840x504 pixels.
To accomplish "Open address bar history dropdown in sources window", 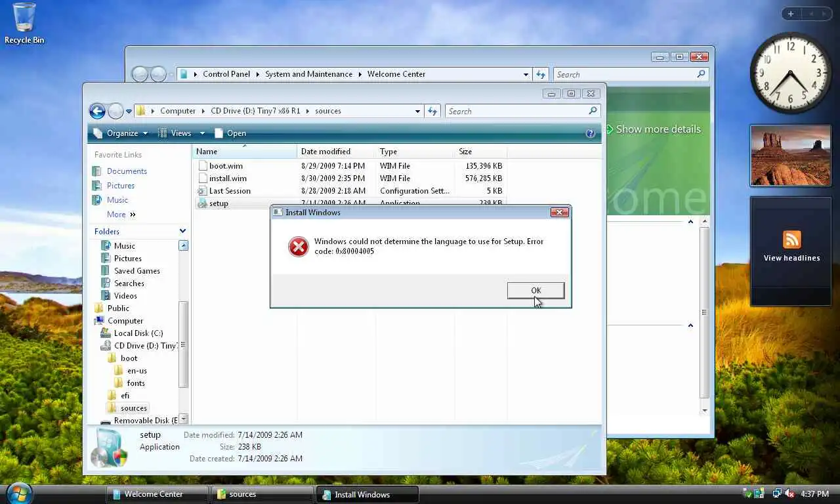I will [417, 112].
